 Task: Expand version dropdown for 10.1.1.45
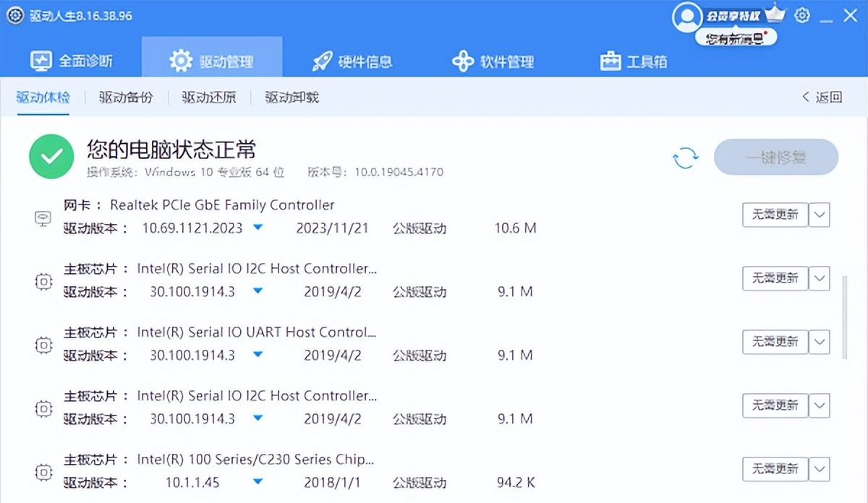258,483
